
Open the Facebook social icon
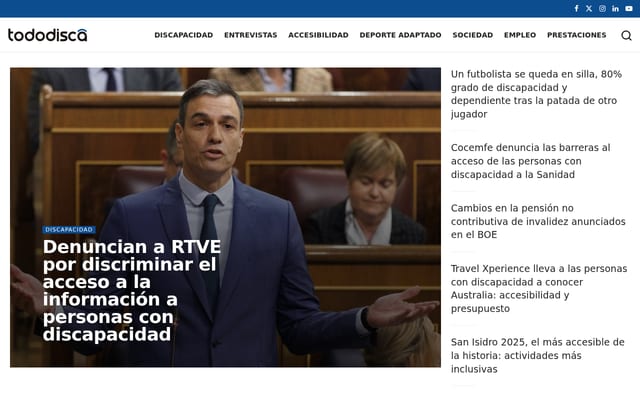click(576, 9)
